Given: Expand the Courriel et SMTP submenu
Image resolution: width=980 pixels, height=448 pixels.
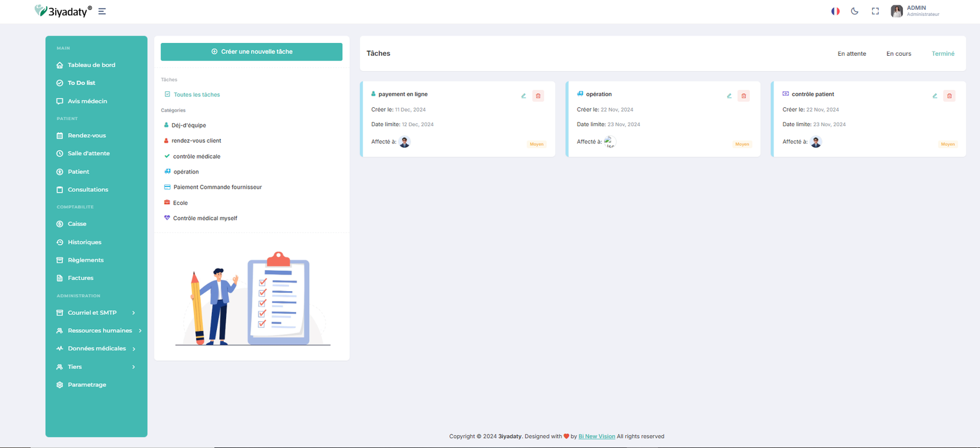Looking at the screenshot, I should [x=92, y=313].
